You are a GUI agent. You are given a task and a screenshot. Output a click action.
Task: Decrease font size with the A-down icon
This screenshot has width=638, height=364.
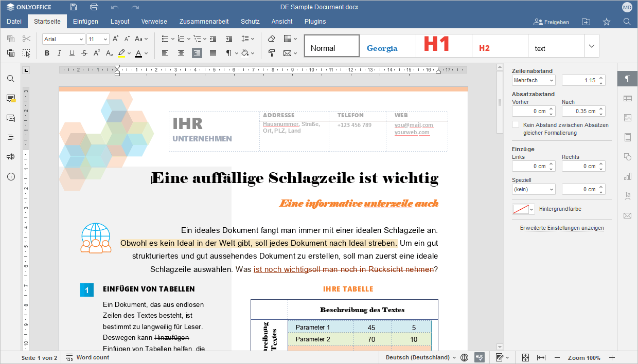pos(127,39)
